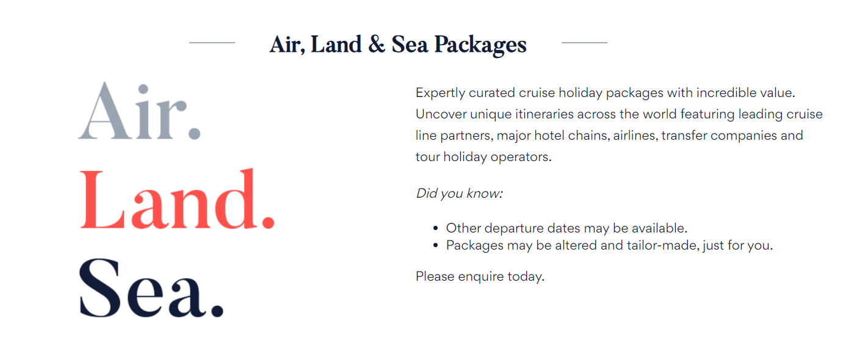Click 'Other departure dates may be available' bullet
The height and width of the screenshot is (357, 868).
coord(566,228)
